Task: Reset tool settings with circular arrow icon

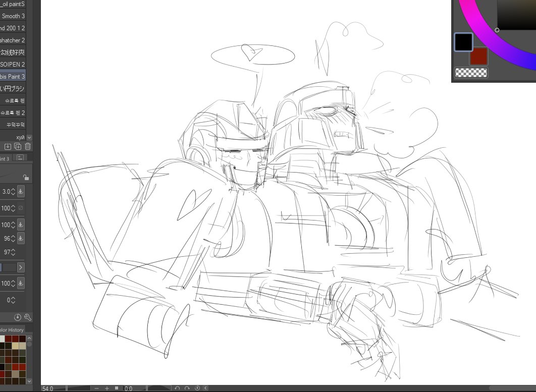Action: tap(18, 317)
